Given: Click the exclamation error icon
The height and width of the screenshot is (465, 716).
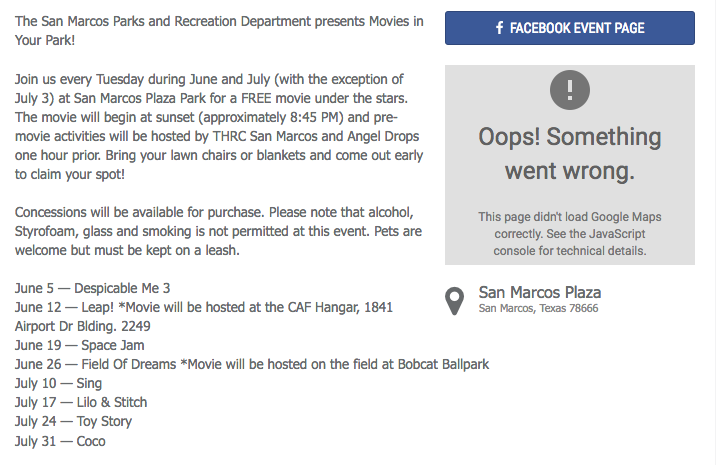Looking at the screenshot, I should (x=570, y=90).
